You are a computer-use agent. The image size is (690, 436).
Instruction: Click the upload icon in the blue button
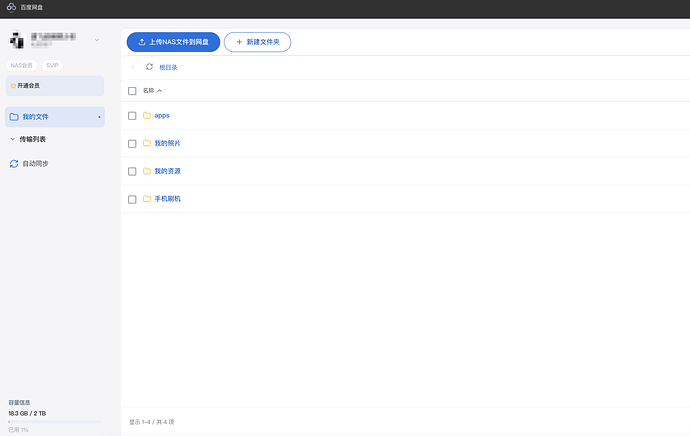point(142,42)
